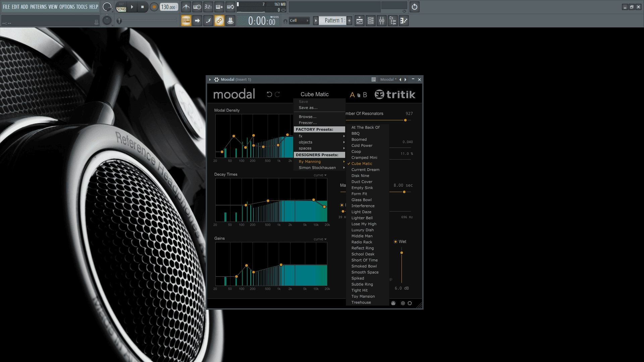Click the tempo field 130.000
The width and height of the screenshot is (644, 362).
coord(169,7)
